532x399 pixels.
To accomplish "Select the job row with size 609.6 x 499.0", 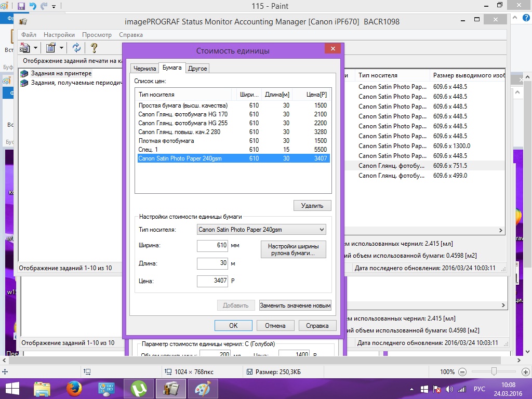I will [424, 176].
